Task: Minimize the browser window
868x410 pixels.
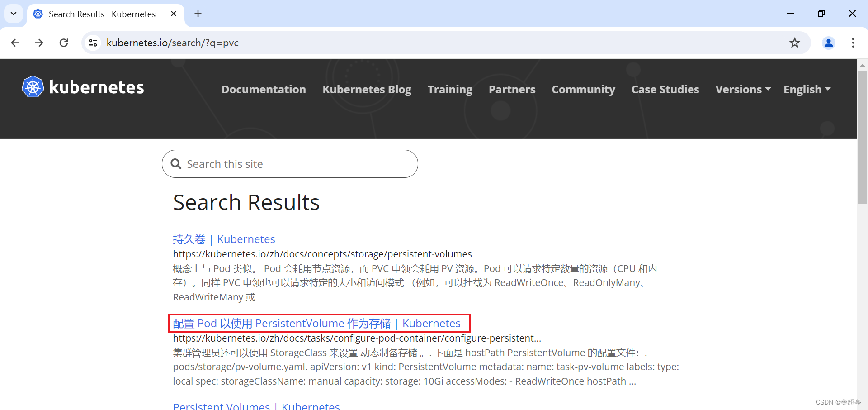Action: pyautogui.click(x=790, y=14)
